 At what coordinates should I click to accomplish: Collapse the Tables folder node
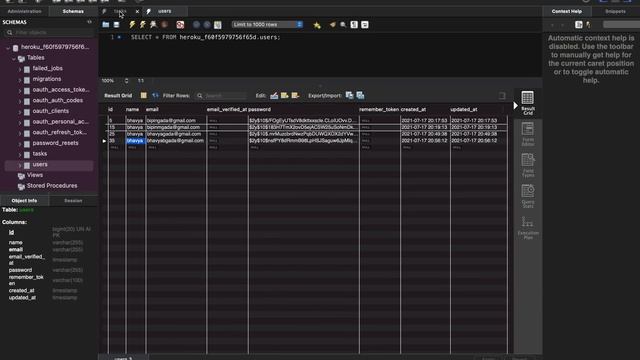pos(14,58)
